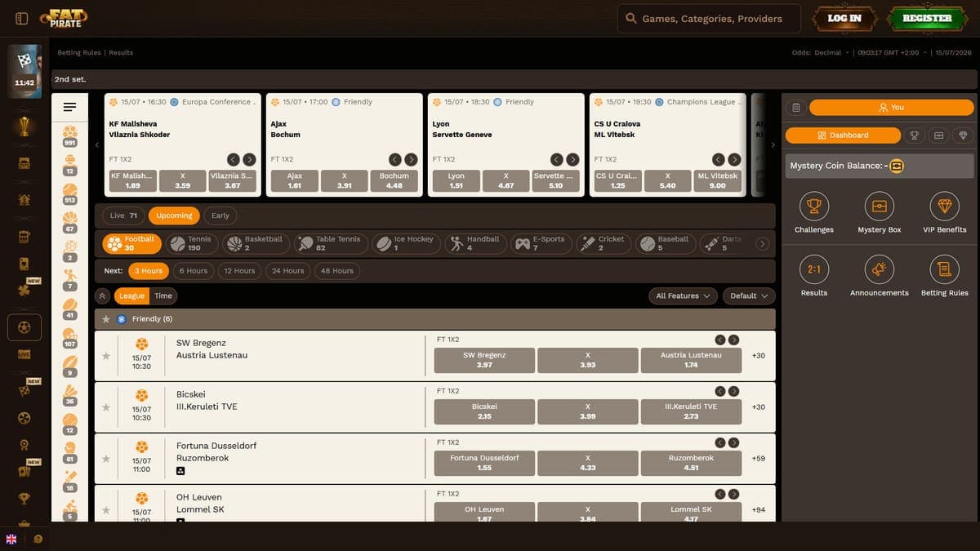
Task: Open the All Features dropdown
Action: [684, 295]
